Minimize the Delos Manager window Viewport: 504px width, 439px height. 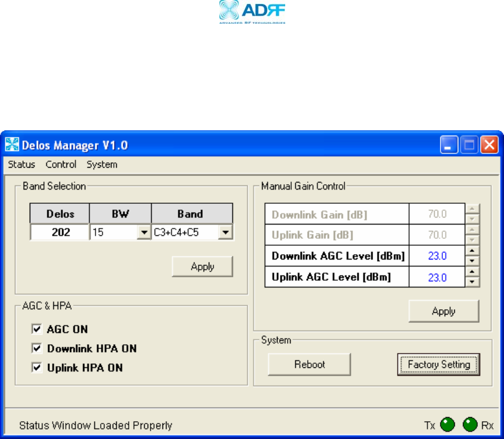click(x=449, y=145)
